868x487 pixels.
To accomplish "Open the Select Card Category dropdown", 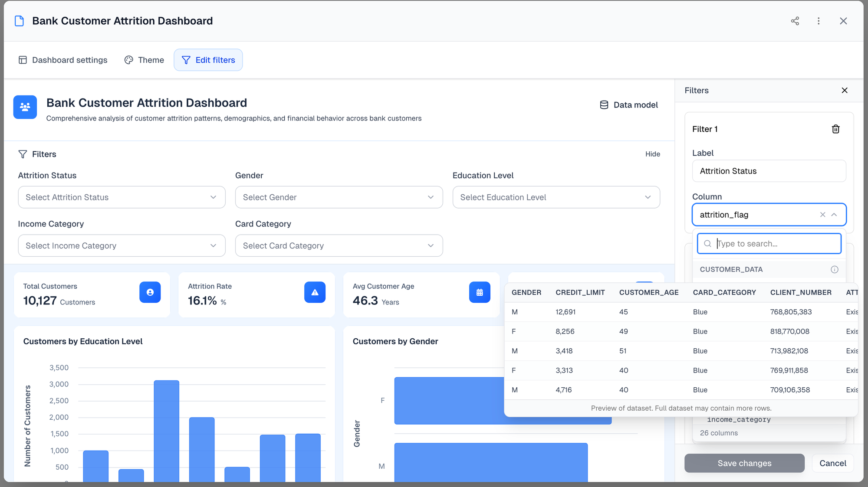I will tap(339, 246).
